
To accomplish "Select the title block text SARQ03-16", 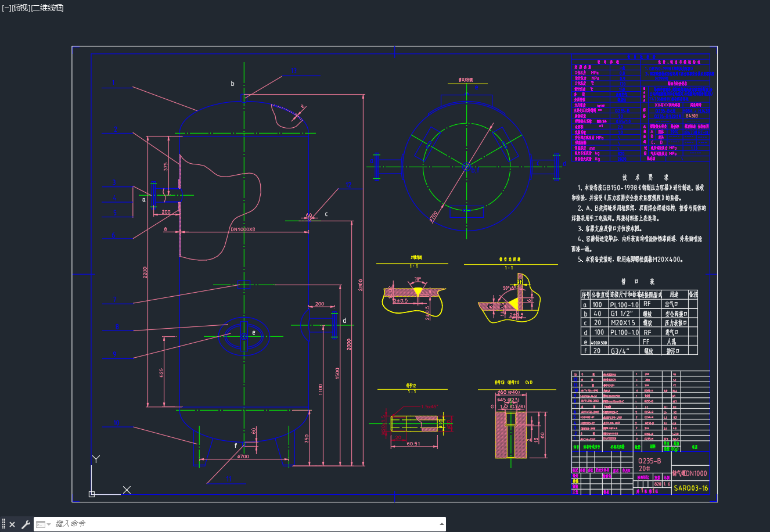I will coord(691,488).
